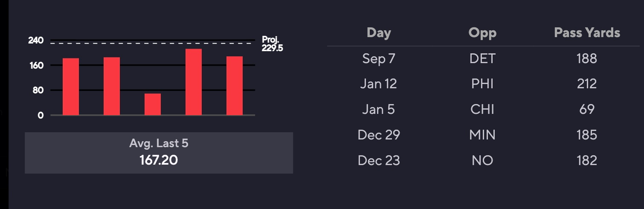
Task: Select the shortest red bar
Action: [153, 104]
